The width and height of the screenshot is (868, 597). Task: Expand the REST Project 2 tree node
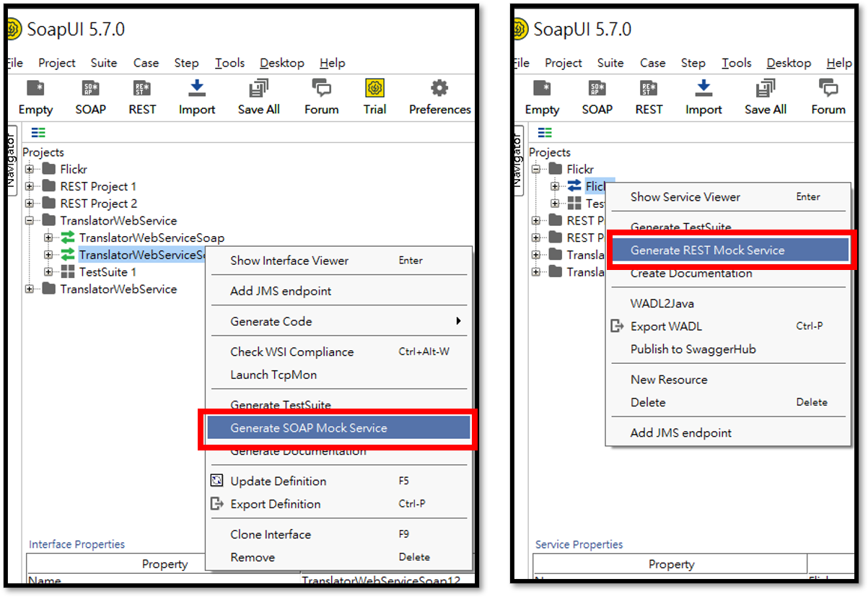pyautogui.click(x=30, y=204)
